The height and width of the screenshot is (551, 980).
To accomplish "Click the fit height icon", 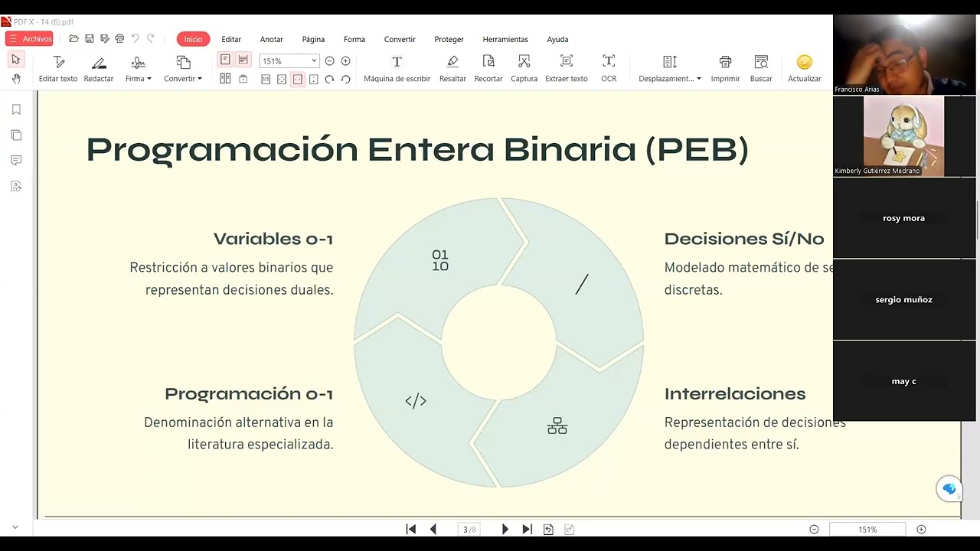I will [314, 80].
